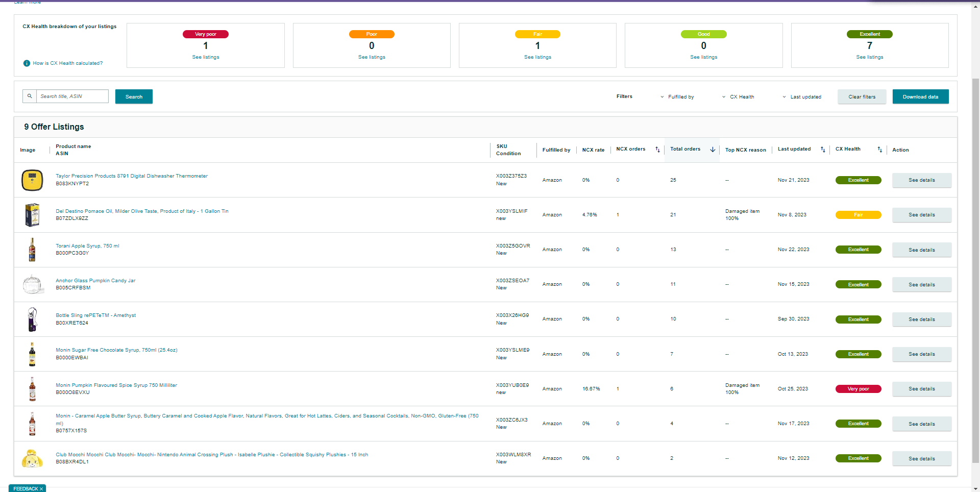This screenshot has height=492, width=980.
Task: Open Taylor Dishwasher Thermometer product image
Action: (32, 180)
